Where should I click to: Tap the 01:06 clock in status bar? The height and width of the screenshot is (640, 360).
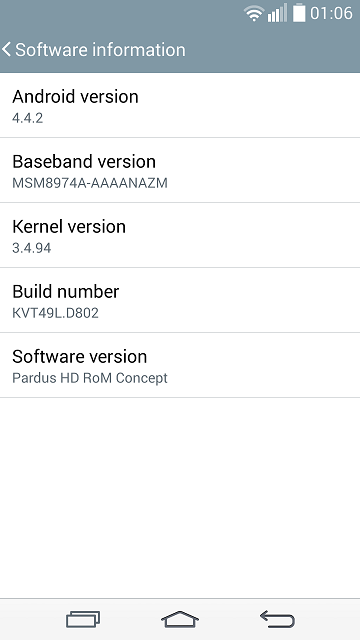click(x=331, y=13)
